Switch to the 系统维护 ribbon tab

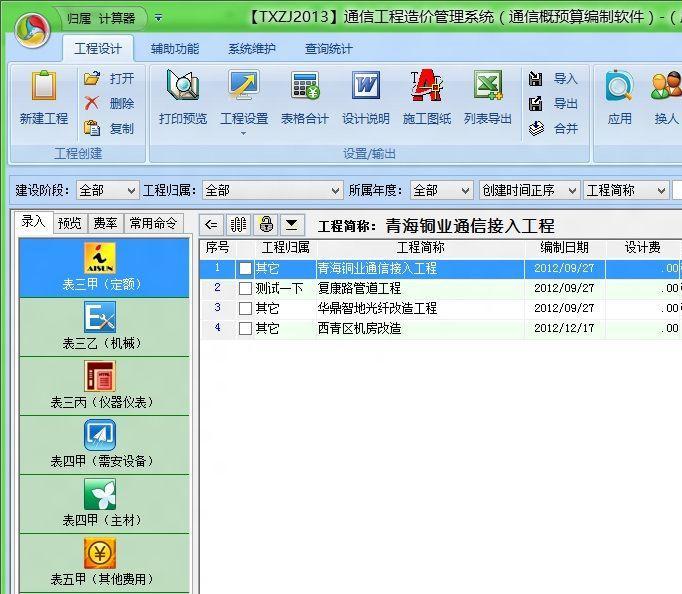pos(252,49)
